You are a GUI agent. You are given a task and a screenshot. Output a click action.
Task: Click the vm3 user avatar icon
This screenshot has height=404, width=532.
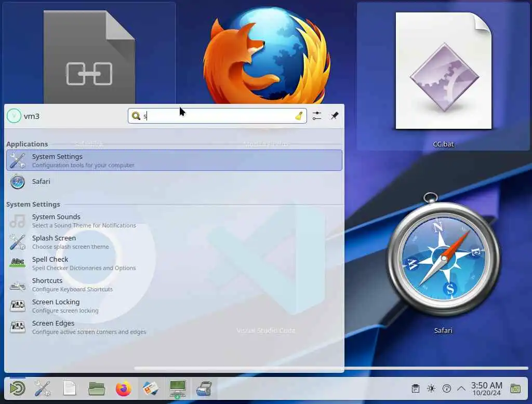click(x=14, y=116)
